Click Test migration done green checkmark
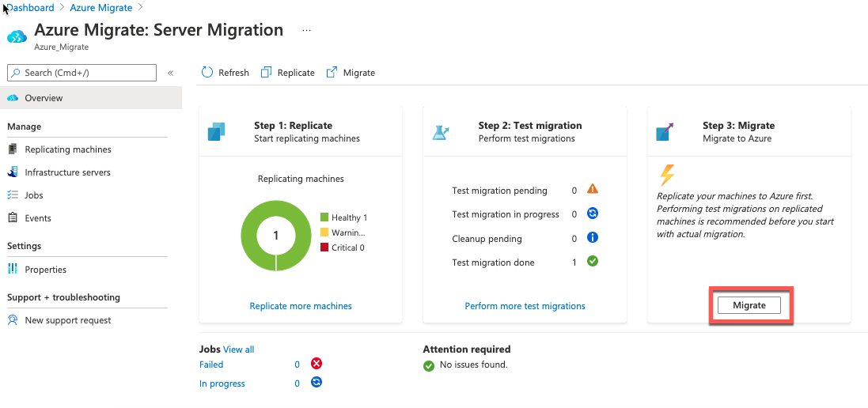Viewport: 868px width, 408px height. tap(593, 261)
